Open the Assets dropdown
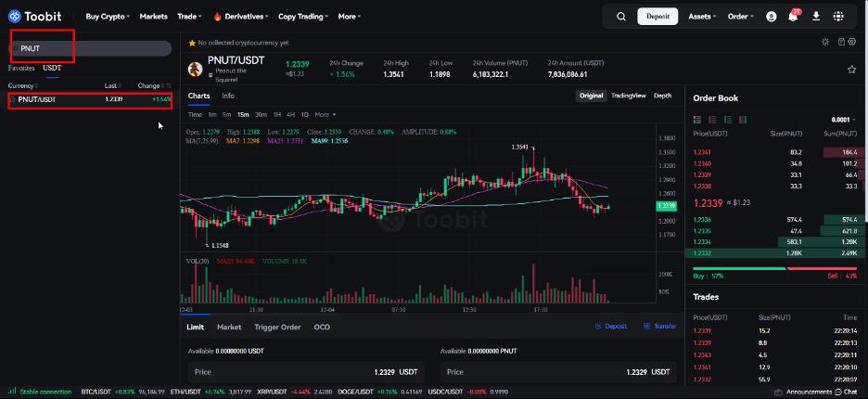Screen dimensions: 868x399 pos(702,17)
